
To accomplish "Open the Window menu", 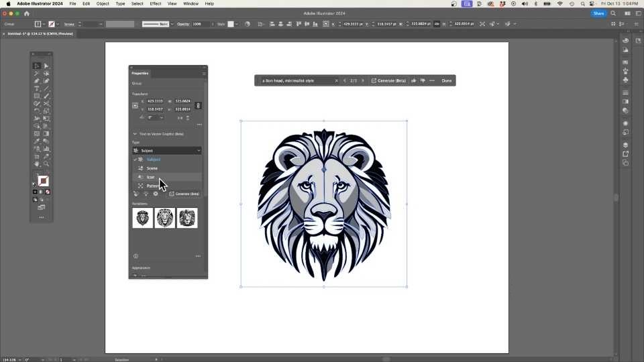I will click(x=191, y=4).
